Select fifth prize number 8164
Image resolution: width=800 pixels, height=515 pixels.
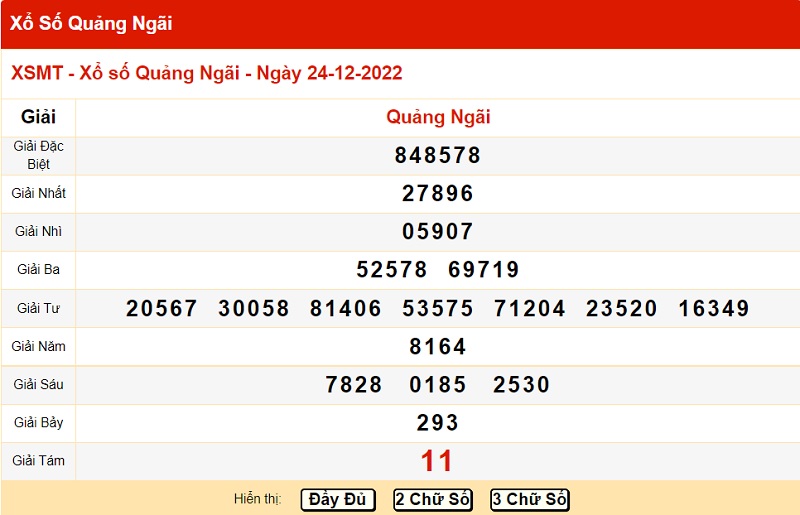tap(438, 347)
